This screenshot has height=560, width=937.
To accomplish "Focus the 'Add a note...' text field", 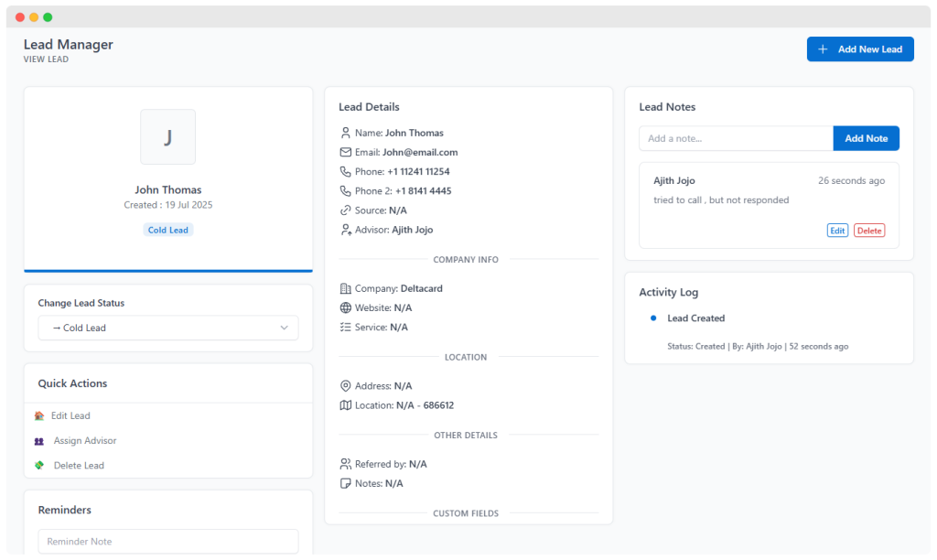I will (x=736, y=138).
